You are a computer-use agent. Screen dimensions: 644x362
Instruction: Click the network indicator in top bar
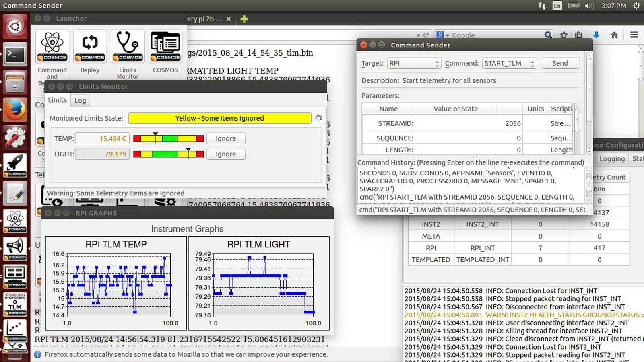point(542,6)
